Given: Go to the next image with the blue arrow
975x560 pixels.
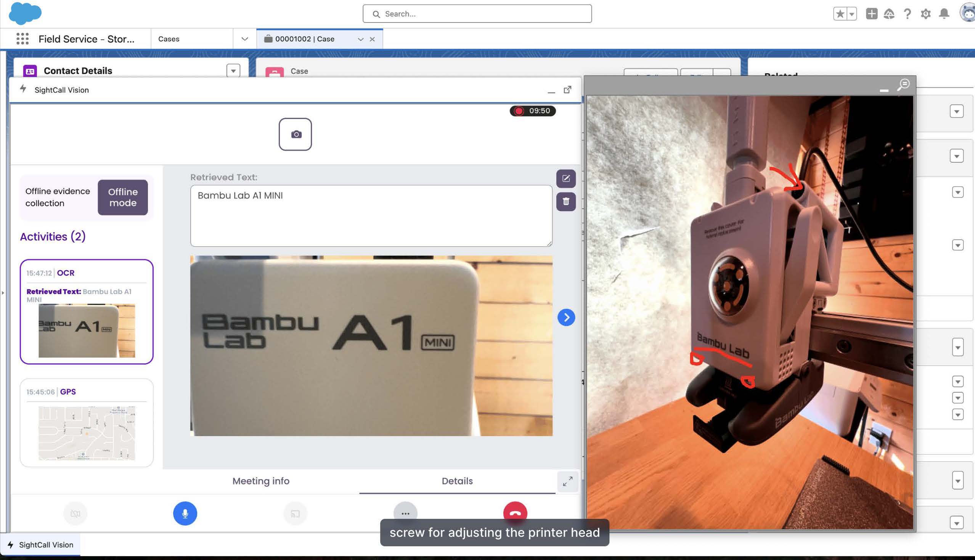Looking at the screenshot, I should 566,317.
